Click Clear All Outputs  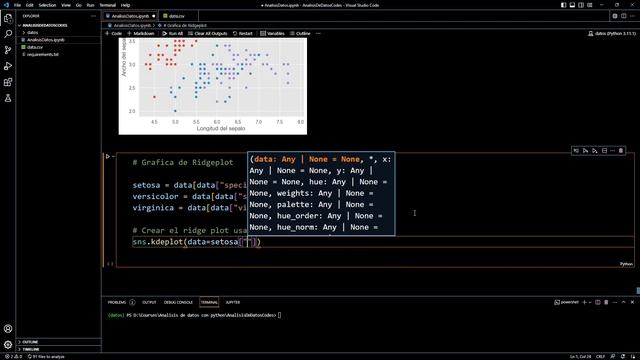pos(207,33)
